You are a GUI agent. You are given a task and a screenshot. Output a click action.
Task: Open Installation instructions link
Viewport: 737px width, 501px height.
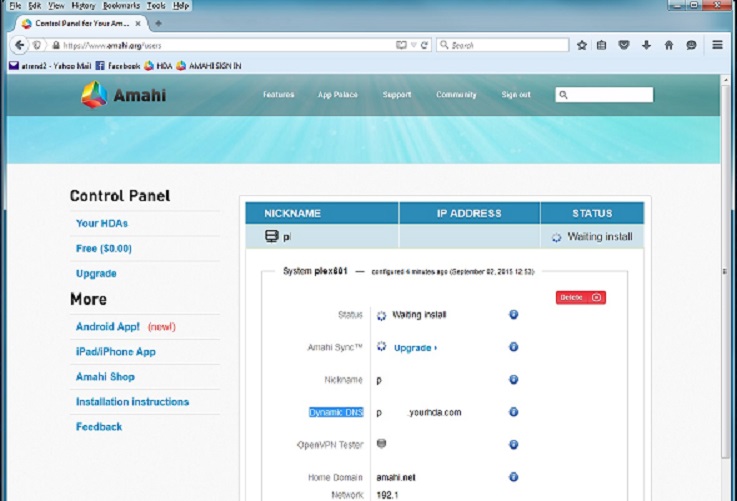click(133, 402)
